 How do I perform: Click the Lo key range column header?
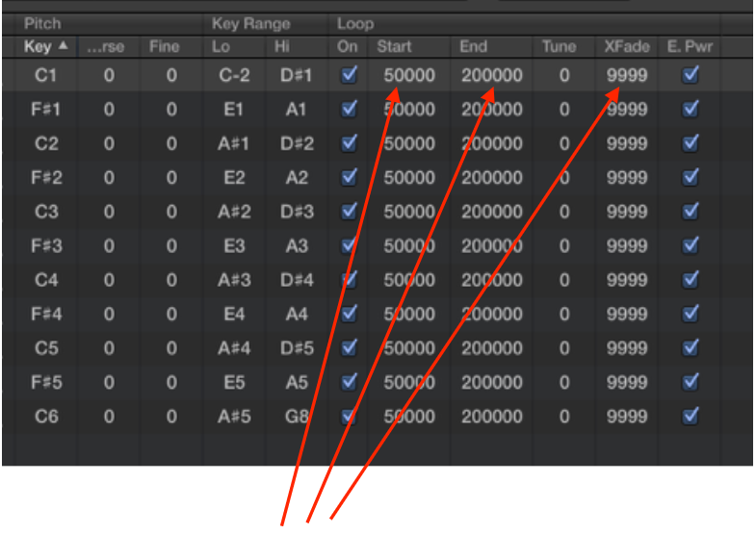221,47
